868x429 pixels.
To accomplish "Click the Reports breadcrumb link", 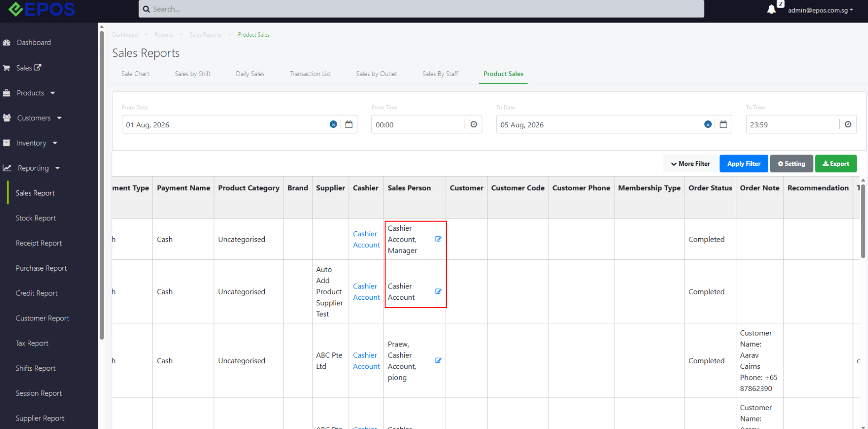I will 164,35.
